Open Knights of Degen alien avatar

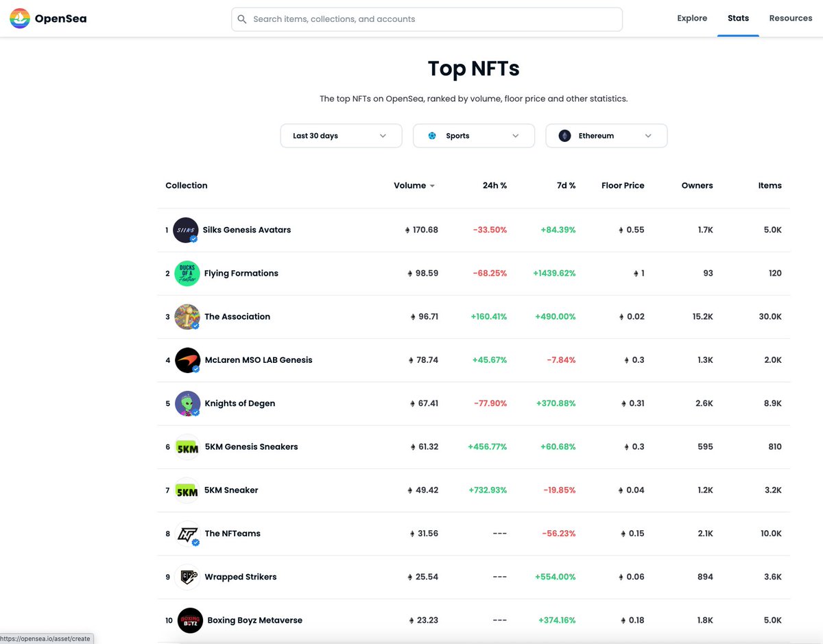[187, 403]
